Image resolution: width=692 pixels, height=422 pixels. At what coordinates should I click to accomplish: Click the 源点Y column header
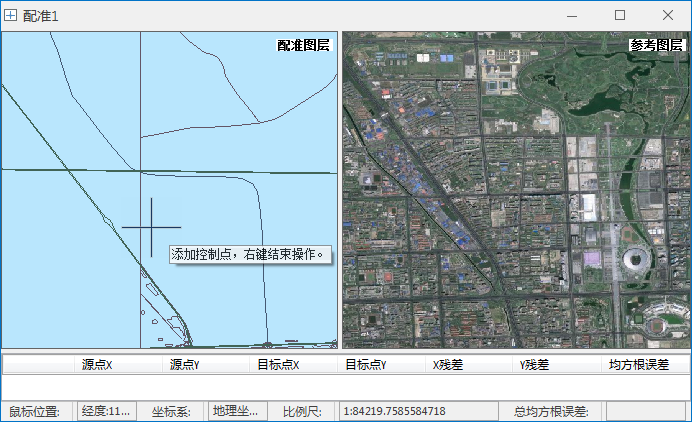(x=184, y=365)
